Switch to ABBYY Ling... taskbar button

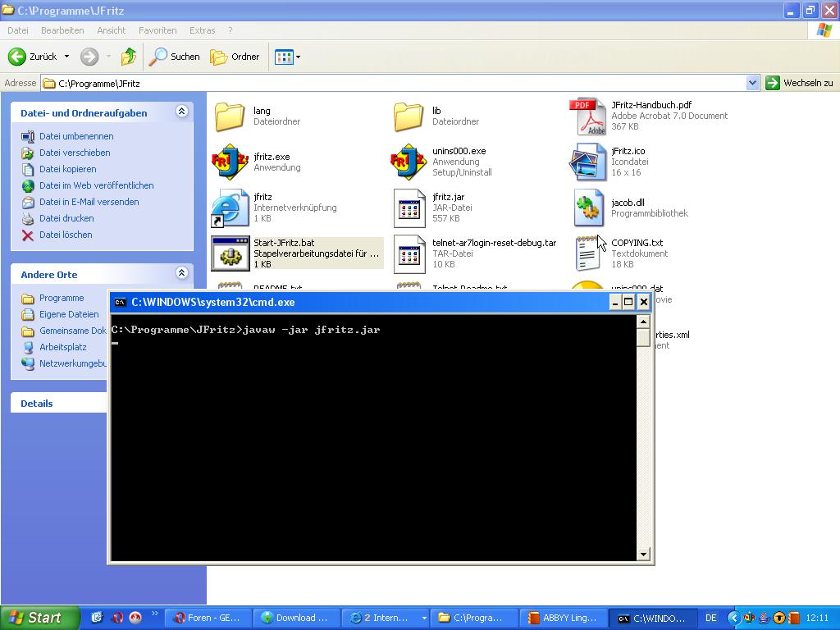[563, 619]
